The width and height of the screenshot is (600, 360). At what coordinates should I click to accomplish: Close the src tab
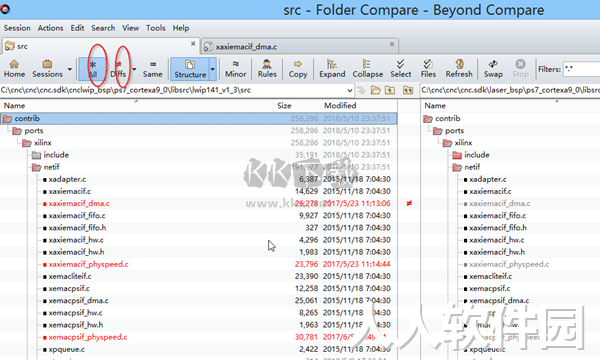193,44
